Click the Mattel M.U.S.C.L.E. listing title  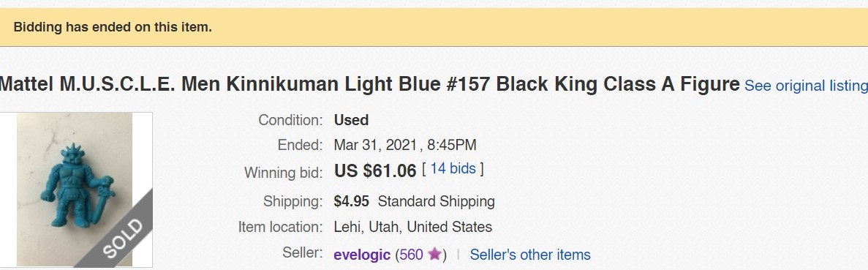(370, 84)
